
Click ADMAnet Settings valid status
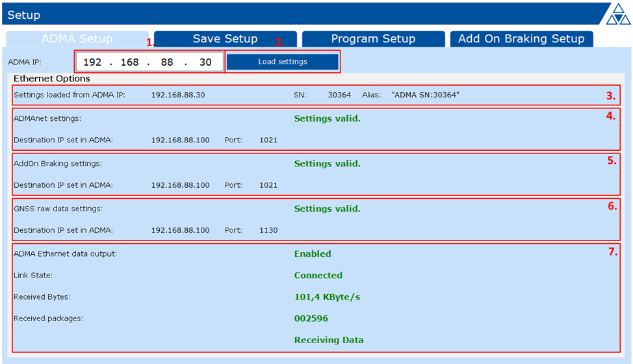[x=328, y=118]
